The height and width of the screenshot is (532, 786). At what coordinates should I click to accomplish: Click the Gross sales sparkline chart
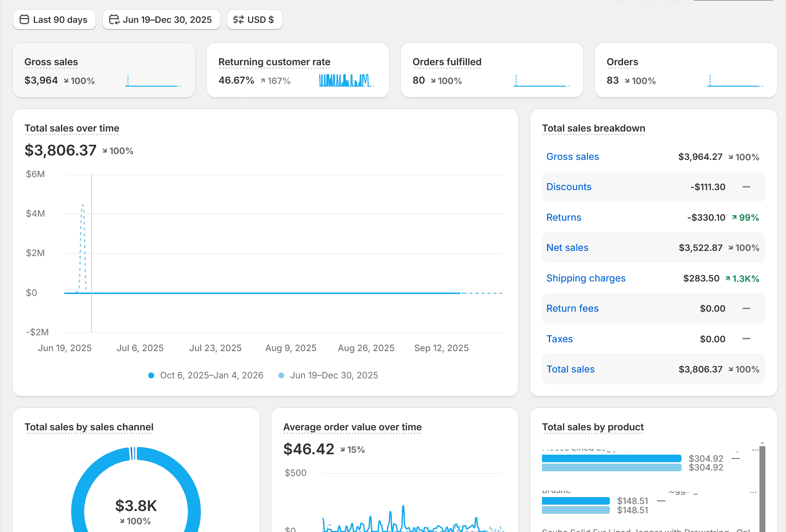(x=153, y=81)
